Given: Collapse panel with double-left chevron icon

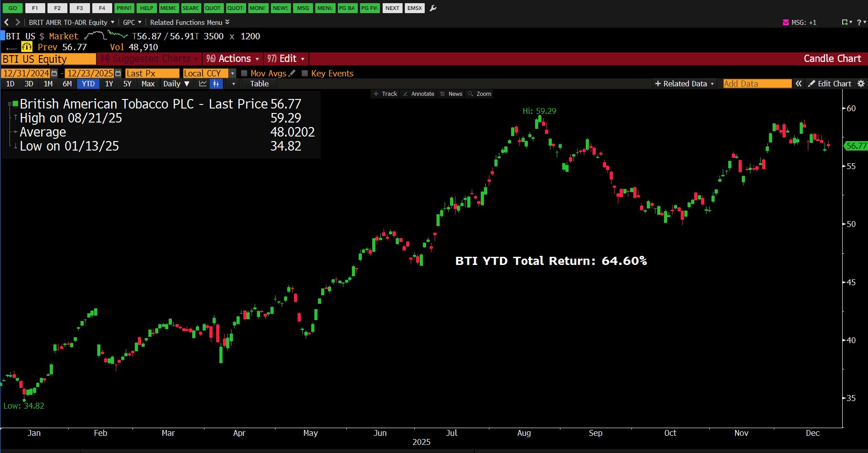Looking at the screenshot, I should click(x=799, y=84).
